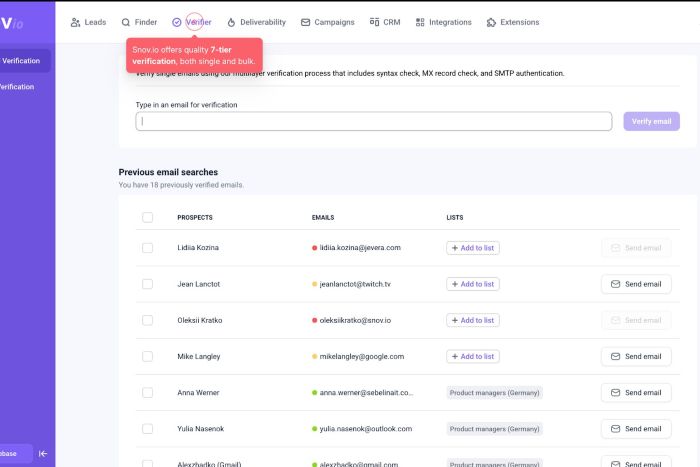The width and height of the screenshot is (700, 467).
Task: Open Add to list for Jean Lanctot
Action: pos(473,284)
